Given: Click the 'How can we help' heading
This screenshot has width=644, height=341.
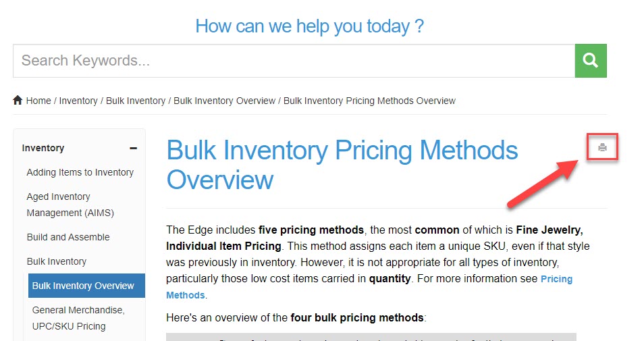Looking at the screenshot, I should tap(309, 26).
